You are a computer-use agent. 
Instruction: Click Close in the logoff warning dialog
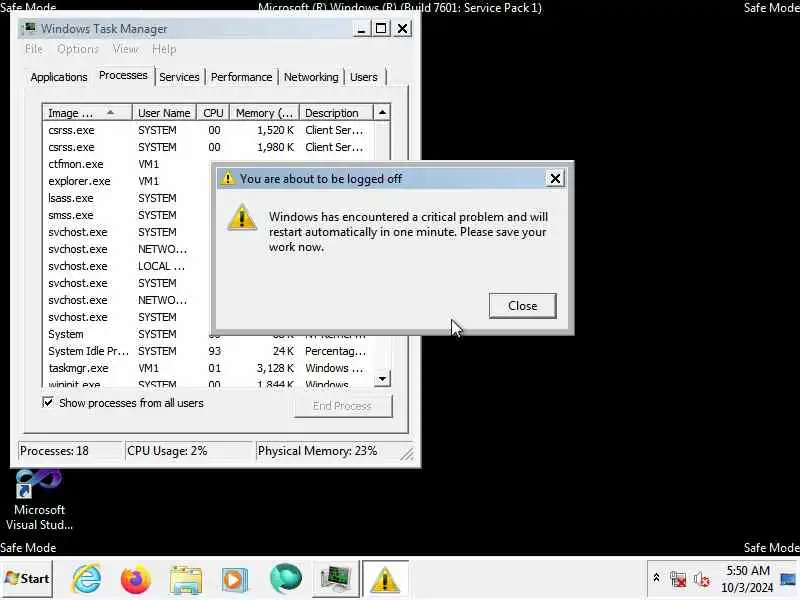coord(522,306)
